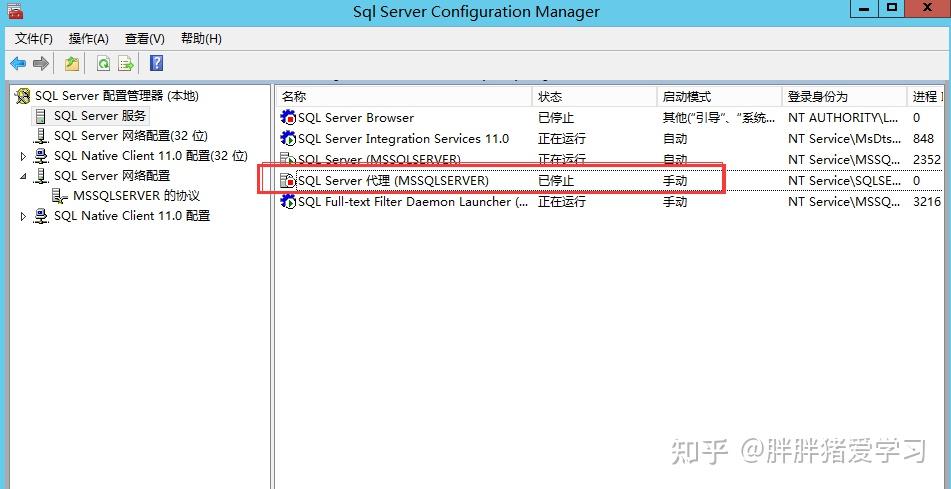The height and width of the screenshot is (489, 951).
Task: Sort by the 启动模式 column header
Action: (x=720, y=96)
